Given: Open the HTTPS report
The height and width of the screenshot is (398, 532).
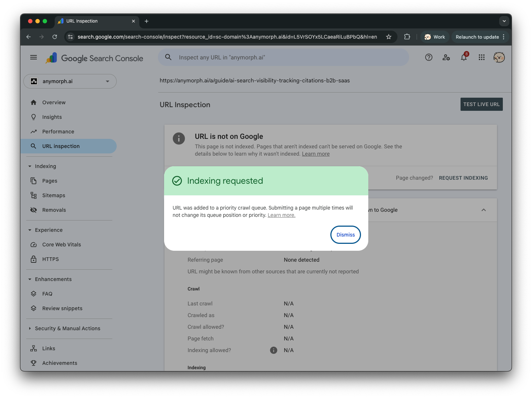Looking at the screenshot, I should (x=50, y=259).
